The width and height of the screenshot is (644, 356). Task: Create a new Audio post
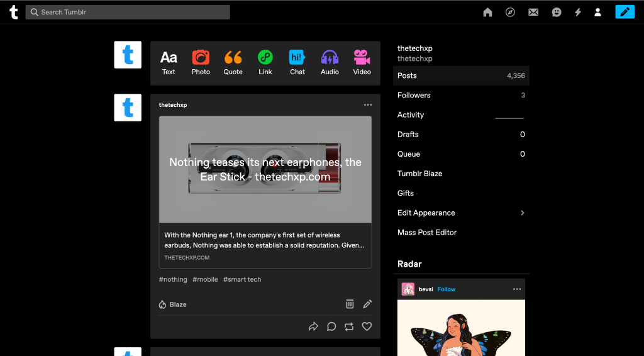pos(330,63)
